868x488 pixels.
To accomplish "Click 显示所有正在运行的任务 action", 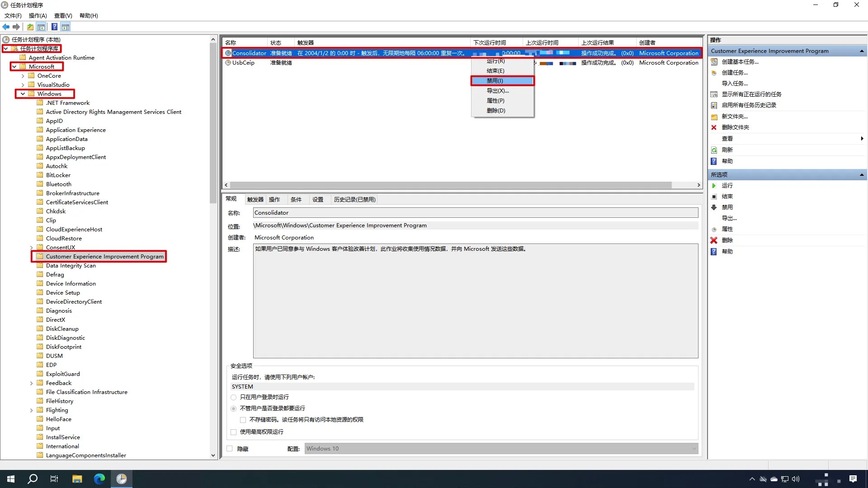I will pos(751,94).
